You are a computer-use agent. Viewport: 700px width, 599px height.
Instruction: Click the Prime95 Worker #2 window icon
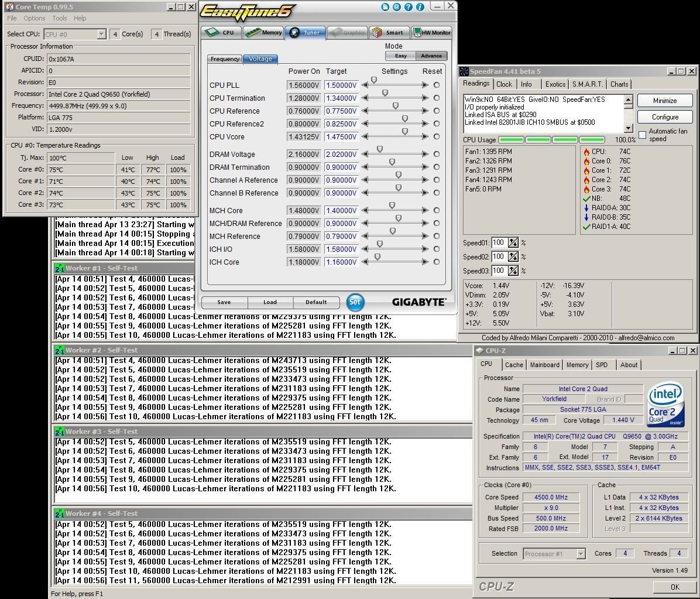click(59, 350)
